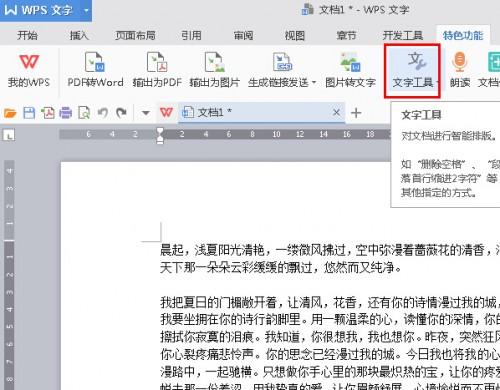Open the 图片转文字 OCR tool
The width and height of the screenshot is (500, 390).
coord(350,71)
